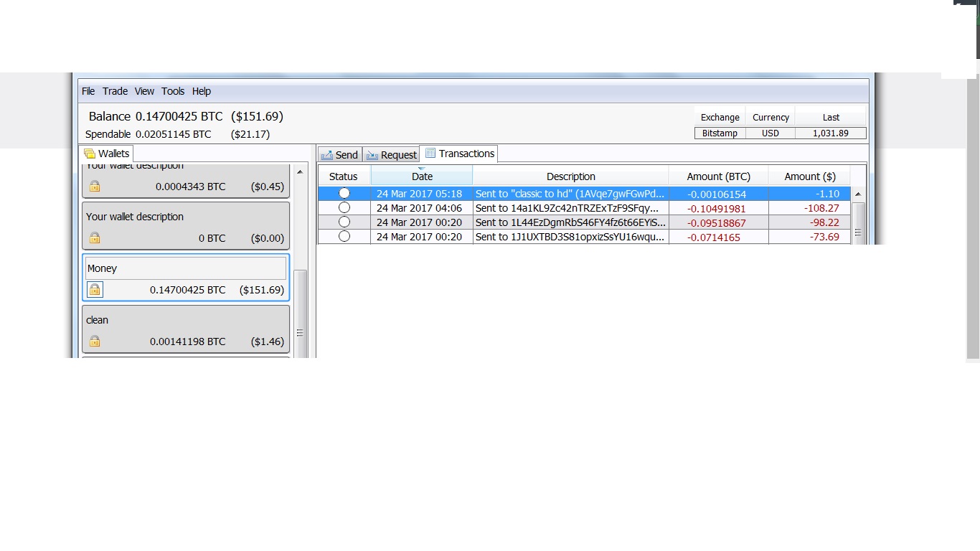This screenshot has width=980, height=551.
Task: Click the lock icon on the 0 BTC wallet
Action: (x=95, y=238)
